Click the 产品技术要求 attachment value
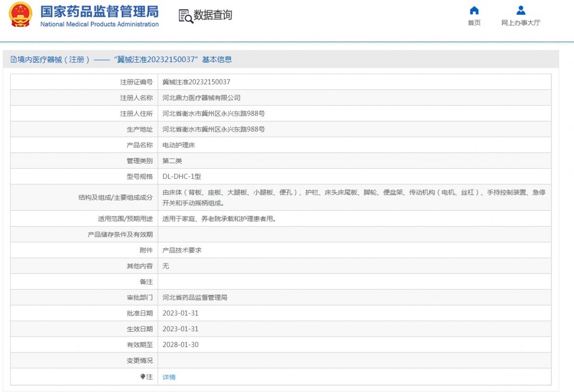The image size is (574, 392). [182, 250]
